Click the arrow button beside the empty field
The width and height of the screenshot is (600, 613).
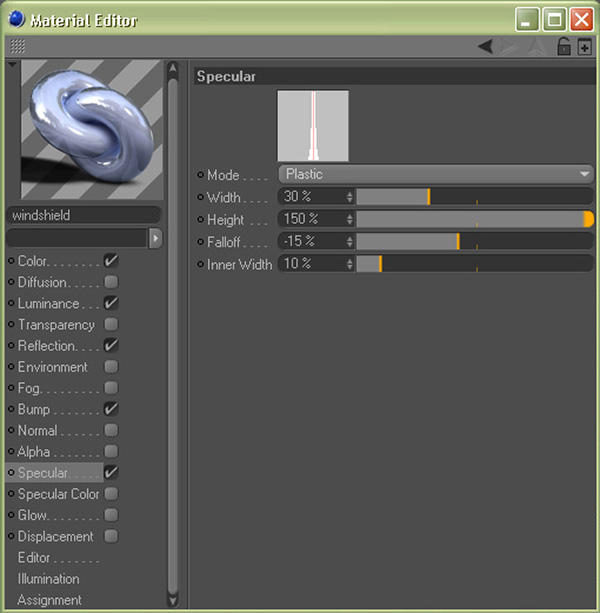[x=155, y=238]
